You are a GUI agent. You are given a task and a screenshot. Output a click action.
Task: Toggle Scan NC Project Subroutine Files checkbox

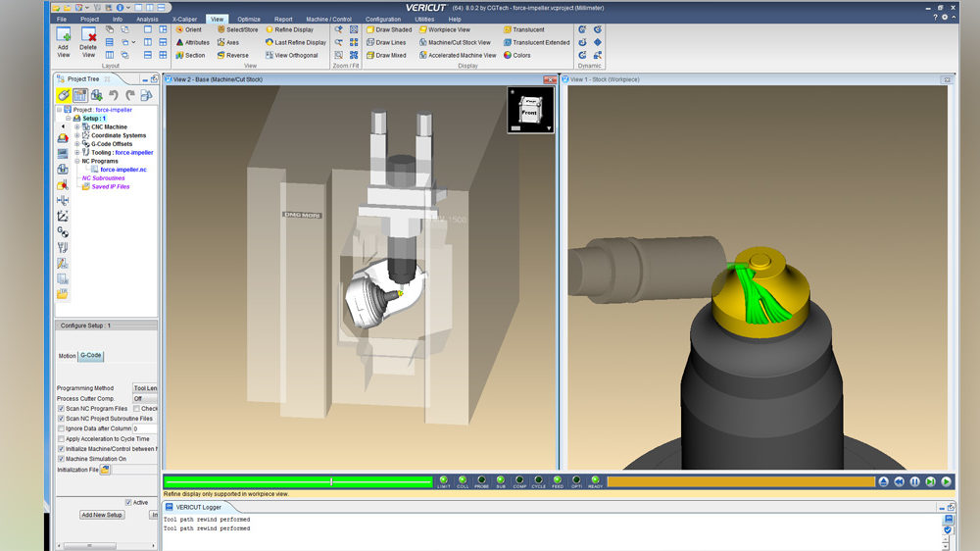tap(61, 419)
